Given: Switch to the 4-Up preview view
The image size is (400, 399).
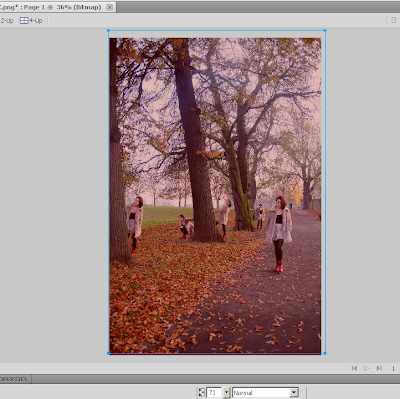Looking at the screenshot, I should pos(31,21).
